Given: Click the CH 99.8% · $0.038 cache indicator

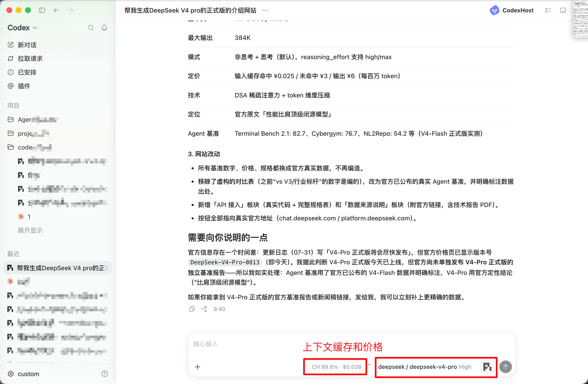Looking at the screenshot, I should 336,367.
